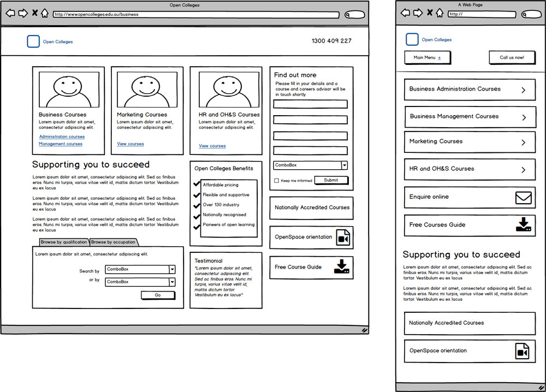The height and width of the screenshot is (392, 546).
Task: Click home icon in A Web Page window
Action: point(440,13)
